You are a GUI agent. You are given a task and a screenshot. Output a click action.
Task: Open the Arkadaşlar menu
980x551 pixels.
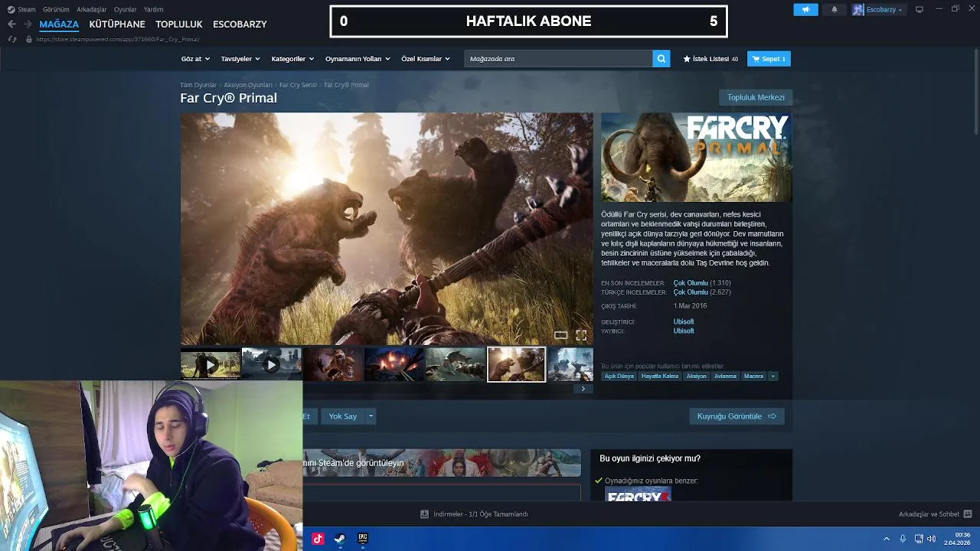click(92, 9)
